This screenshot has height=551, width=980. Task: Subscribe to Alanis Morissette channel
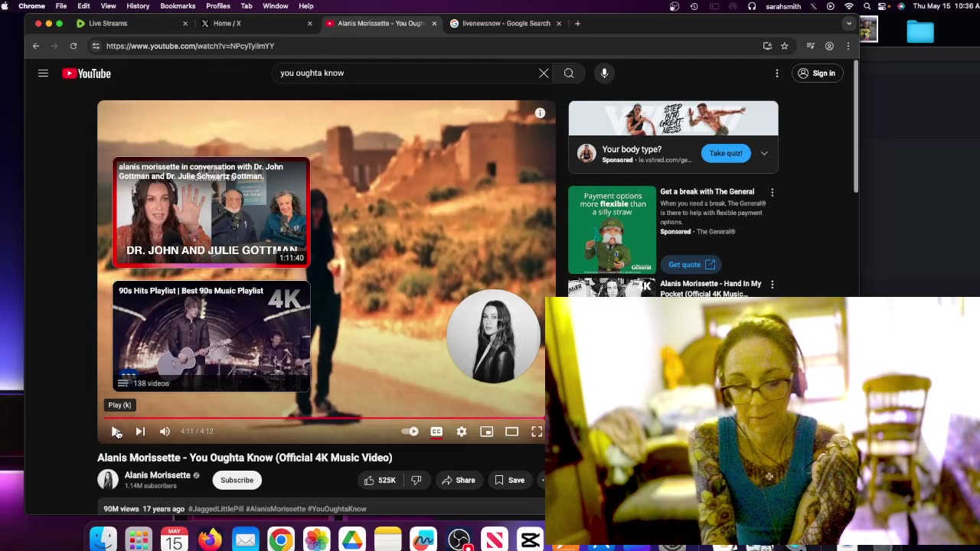point(237,480)
